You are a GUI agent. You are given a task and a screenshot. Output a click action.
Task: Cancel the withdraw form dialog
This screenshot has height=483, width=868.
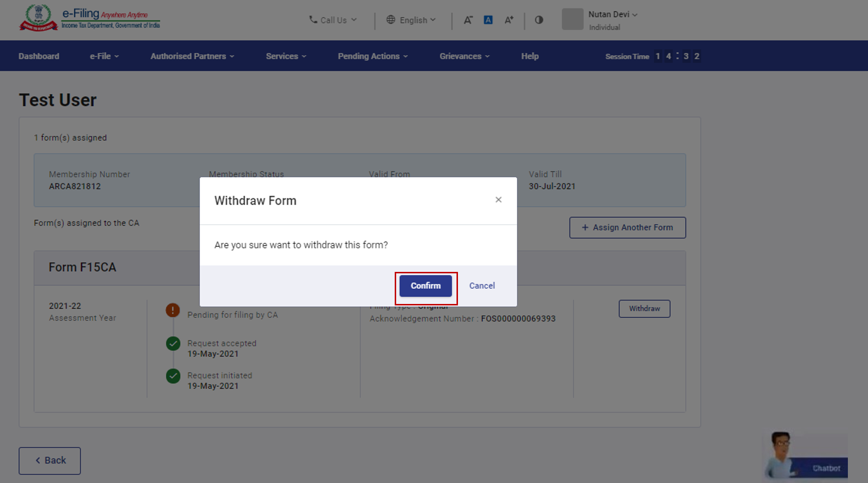[482, 286]
